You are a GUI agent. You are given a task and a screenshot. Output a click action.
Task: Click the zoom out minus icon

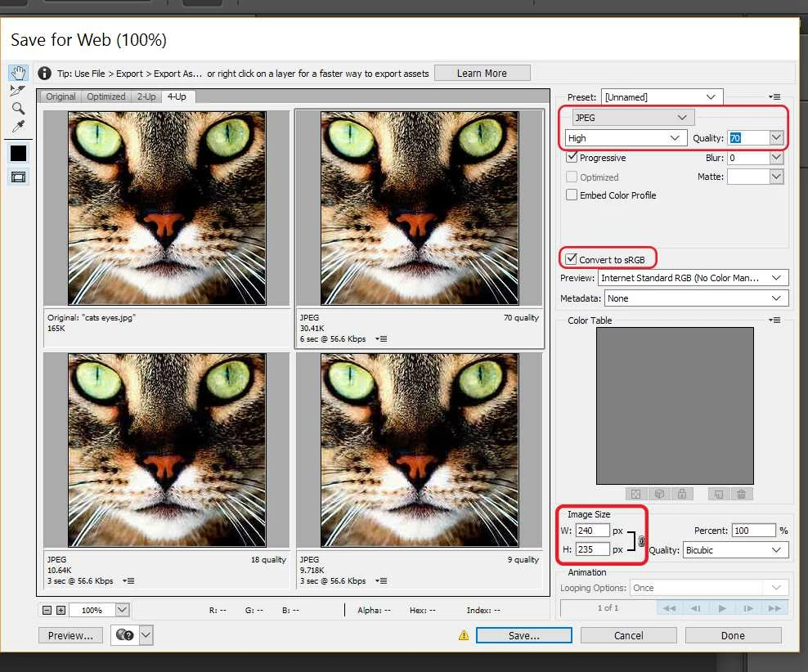47,610
